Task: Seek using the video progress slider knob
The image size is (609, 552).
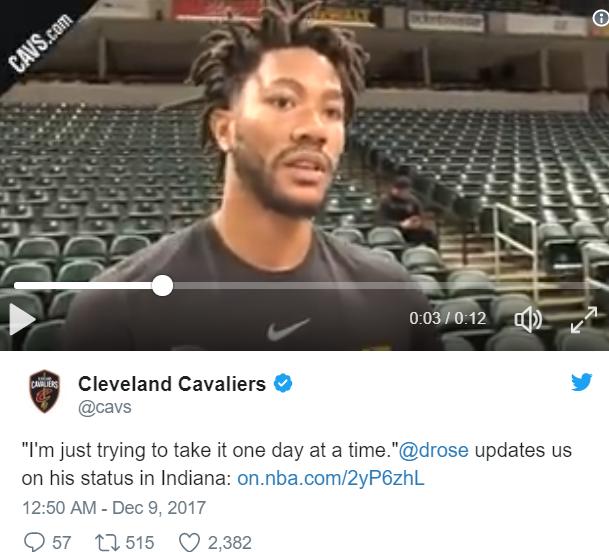Action: click(x=162, y=286)
